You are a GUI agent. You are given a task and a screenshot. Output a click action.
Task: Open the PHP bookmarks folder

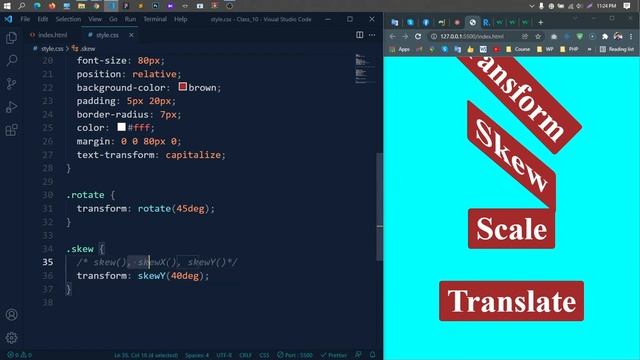(x=569, y=49)
